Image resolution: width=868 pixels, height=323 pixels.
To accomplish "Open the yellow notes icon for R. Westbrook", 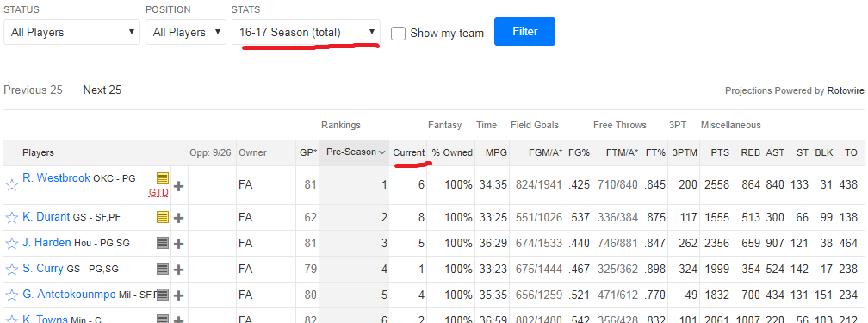I will coord(162,178).
